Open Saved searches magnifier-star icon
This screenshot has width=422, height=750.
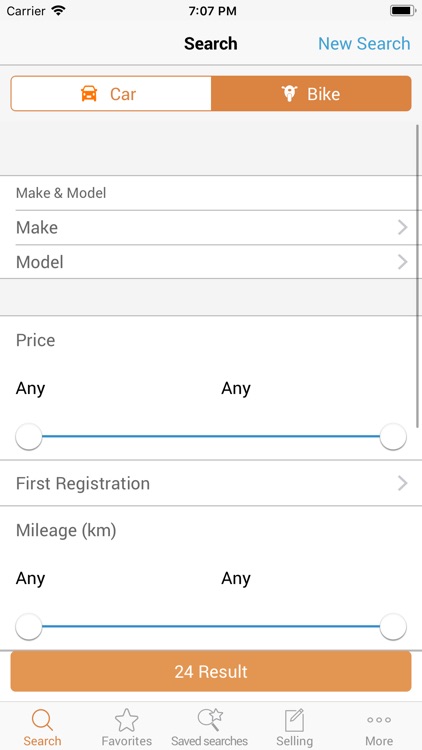(x=210, y=719)
